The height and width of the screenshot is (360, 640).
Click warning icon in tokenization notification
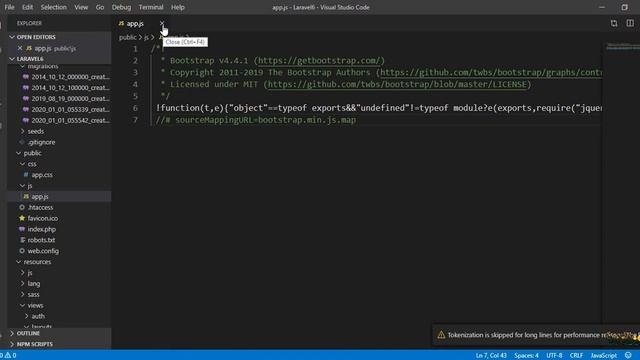pos(441,335)
